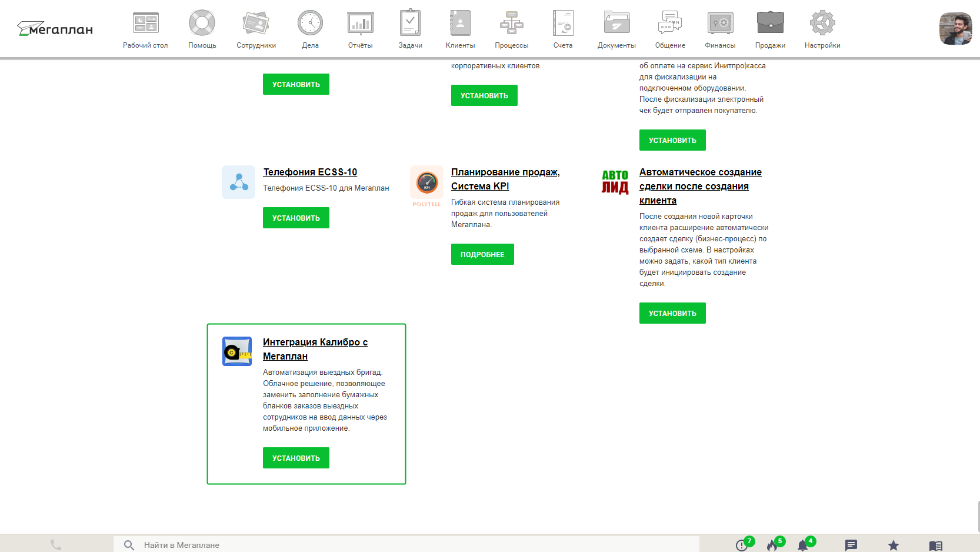The image size is (980, 552).
Task: Open the Документы folder icon
Action: pyautogui.click(x=616, y=23)
